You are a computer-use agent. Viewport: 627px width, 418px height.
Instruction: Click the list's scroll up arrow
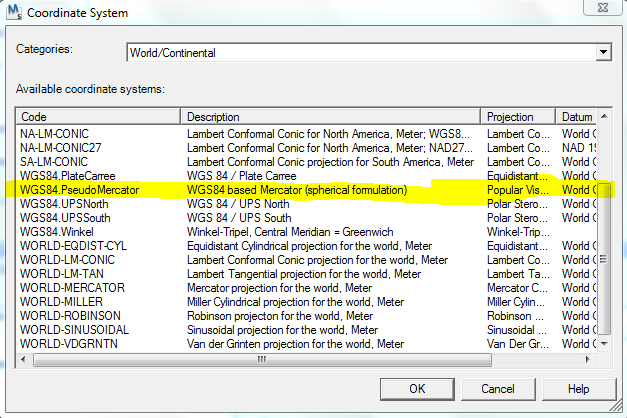[x=604, y=116]
